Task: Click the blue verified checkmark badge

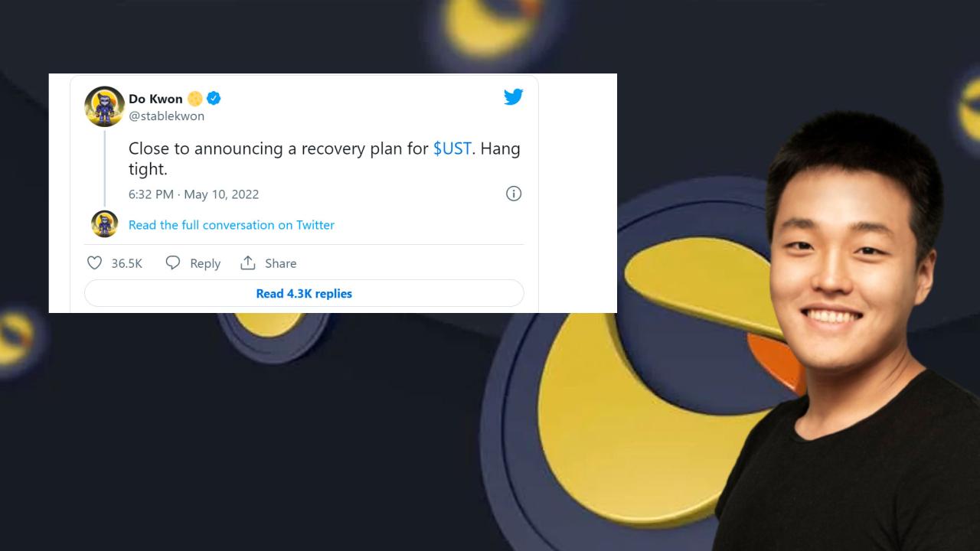Action: (x=214, y=99)
